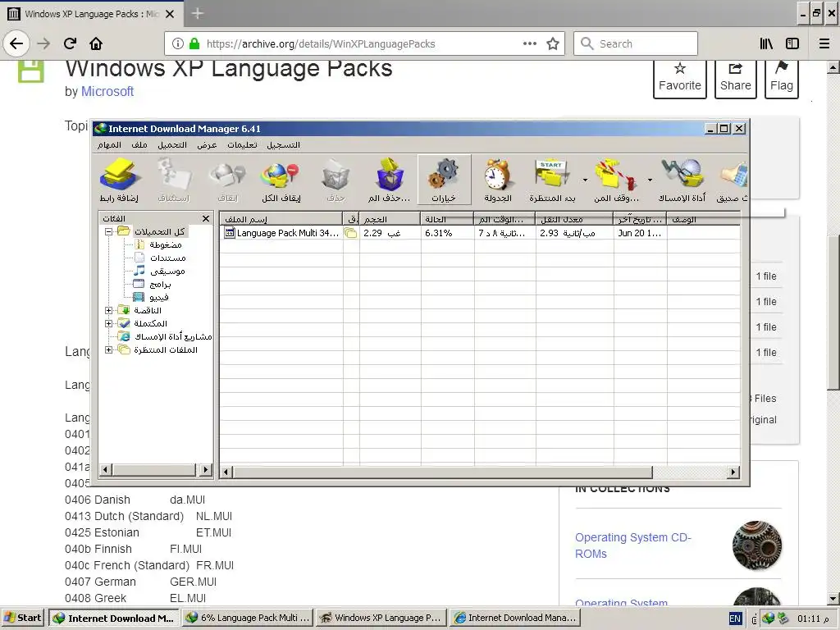Click the Favorite button on archive.org

pos(680,78)
